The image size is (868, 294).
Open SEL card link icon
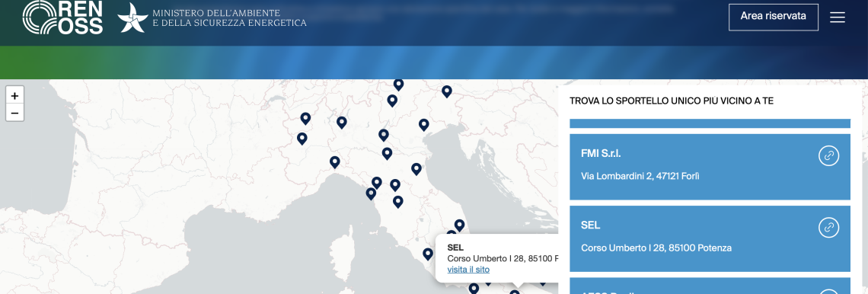coord(828,228)
